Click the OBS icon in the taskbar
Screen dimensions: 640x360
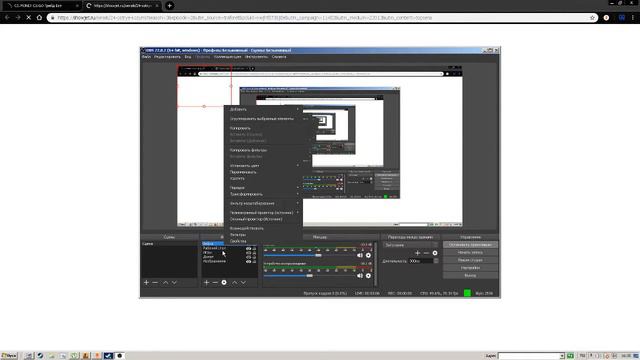[120, 356]
